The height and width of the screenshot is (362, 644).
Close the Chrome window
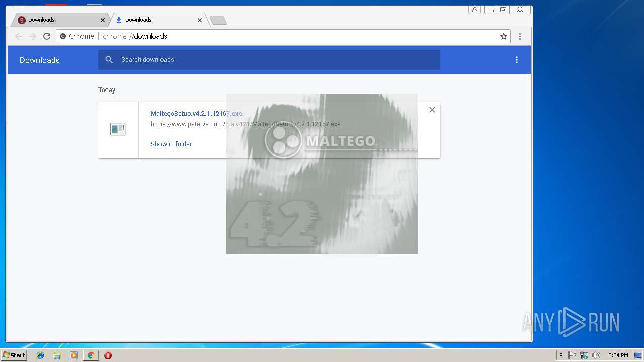click(520, 10)
